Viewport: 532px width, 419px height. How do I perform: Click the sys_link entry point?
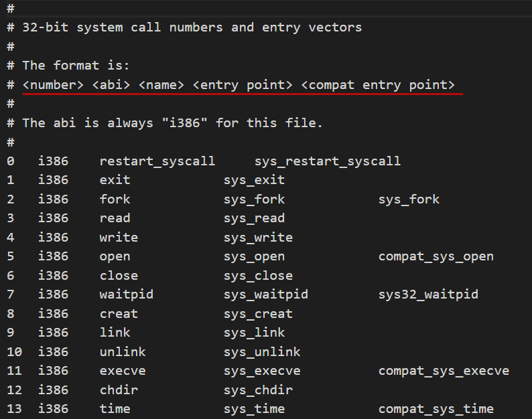(254, 333)
